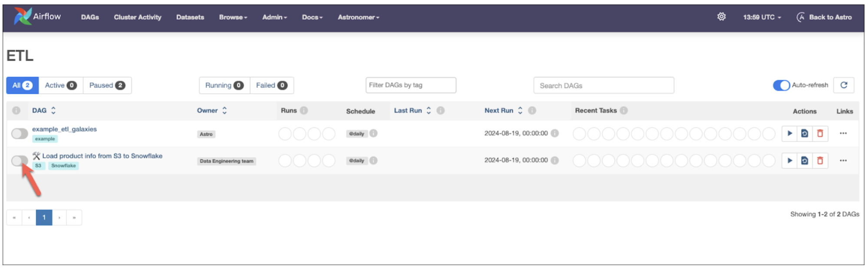Click Back to Astro button
The image size is (868, 270).
tap(824, 17)
